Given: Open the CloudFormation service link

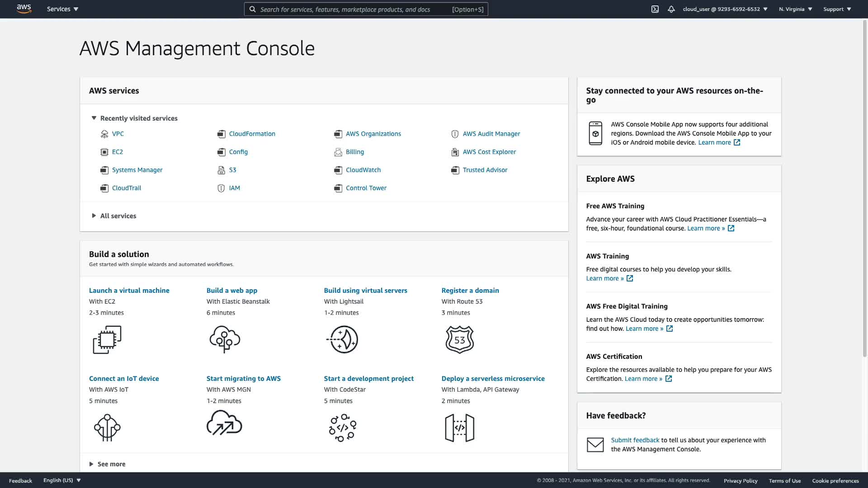Looking at the screenshot, I should (252, 134).
